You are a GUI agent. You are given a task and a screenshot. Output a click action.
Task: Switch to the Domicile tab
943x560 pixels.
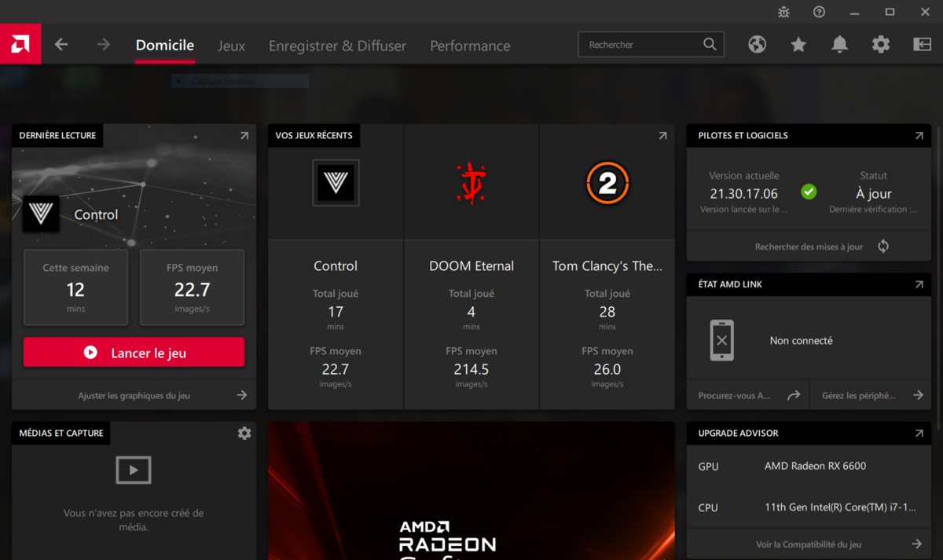165,46
